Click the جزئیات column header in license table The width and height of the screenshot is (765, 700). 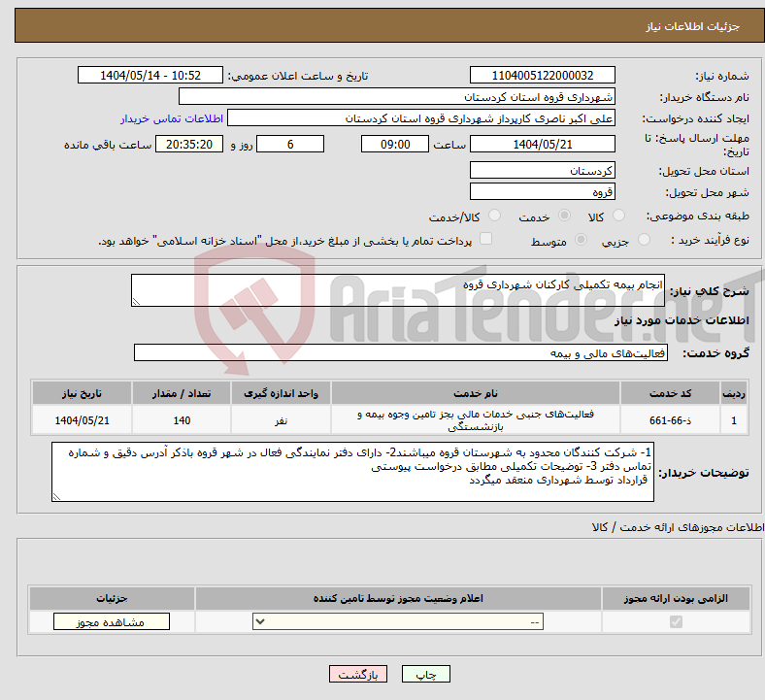pos(112,598)
